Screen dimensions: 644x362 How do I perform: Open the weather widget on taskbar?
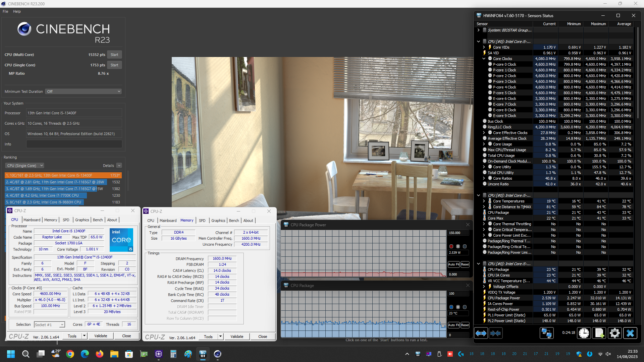tap(56, 354)
